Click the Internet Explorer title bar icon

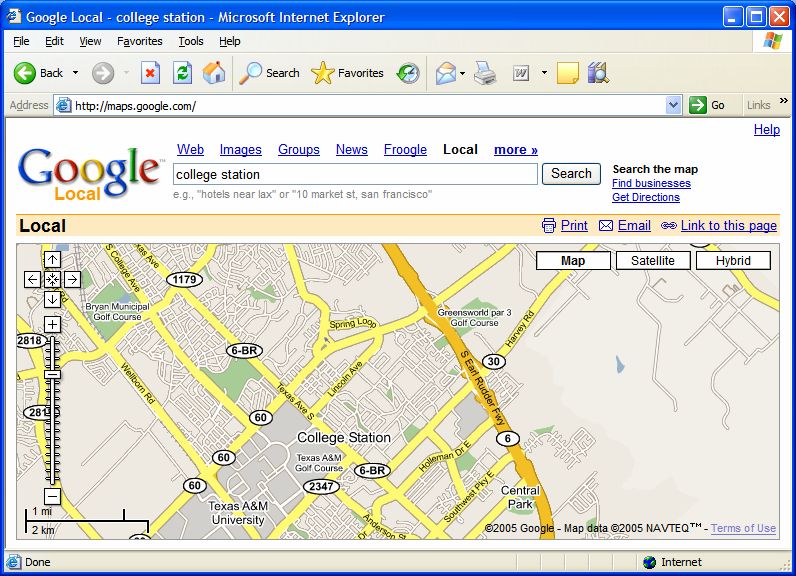click(14, 17)
